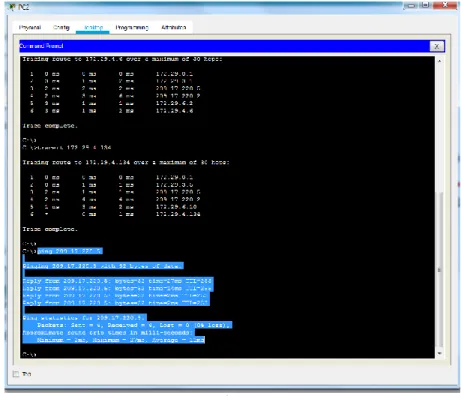The height and width of the screenshot is (396, 461).
Task: Go to the Programming tab
Action: [x=132, y=27]
